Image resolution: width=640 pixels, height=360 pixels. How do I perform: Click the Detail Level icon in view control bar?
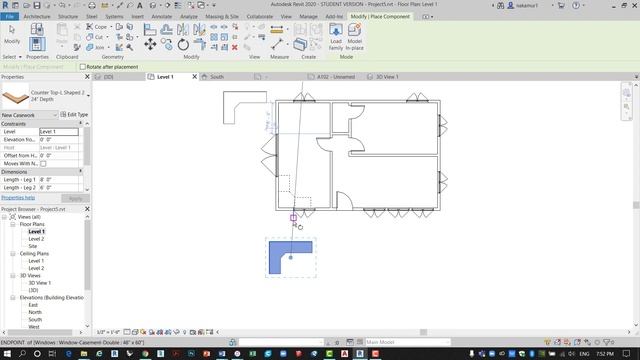click(127, 332)
